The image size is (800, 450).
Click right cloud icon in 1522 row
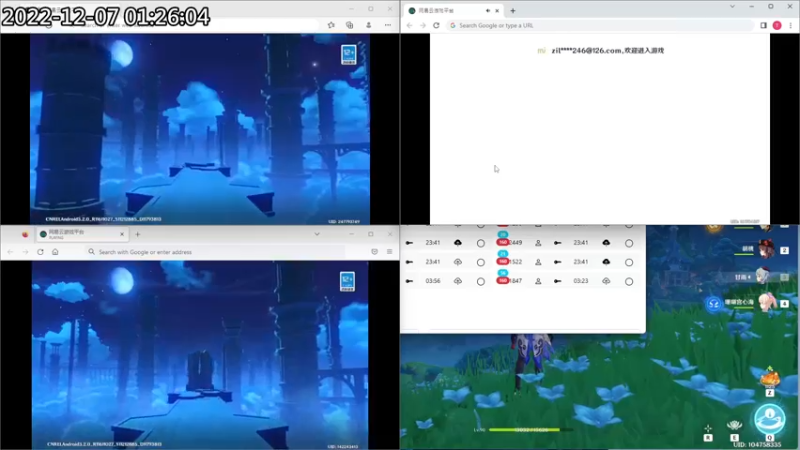click(x=606, y=262)
